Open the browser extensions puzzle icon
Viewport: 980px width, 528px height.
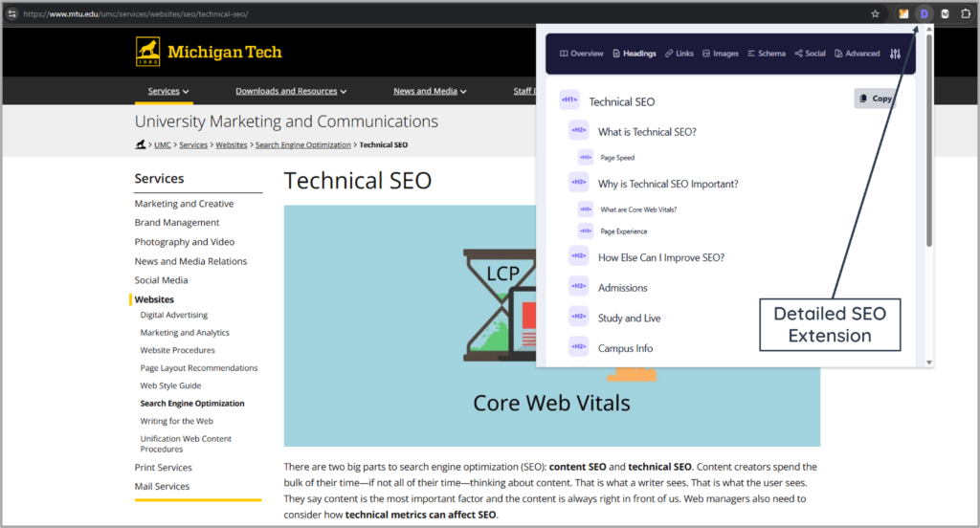click(x=966, y=13)
